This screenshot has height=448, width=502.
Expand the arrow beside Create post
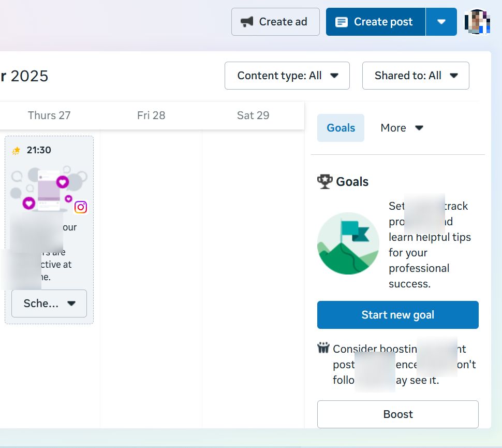click(441, 22)
